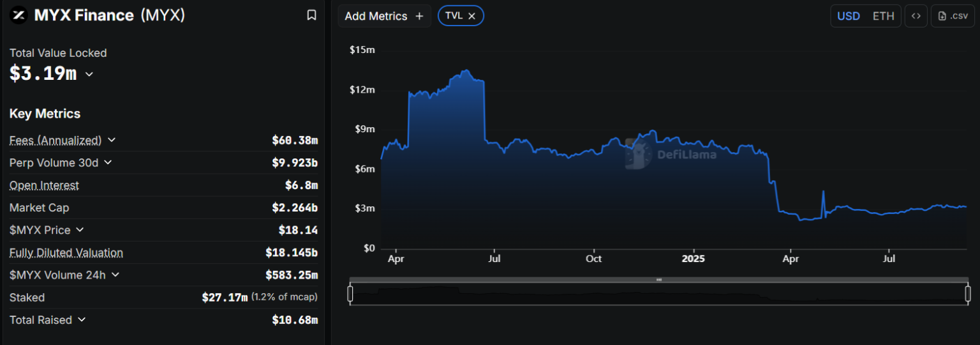The width and height of the screenshot is (980, 345).
Task: Select USD currency toggle
Action: coord(849,16)
